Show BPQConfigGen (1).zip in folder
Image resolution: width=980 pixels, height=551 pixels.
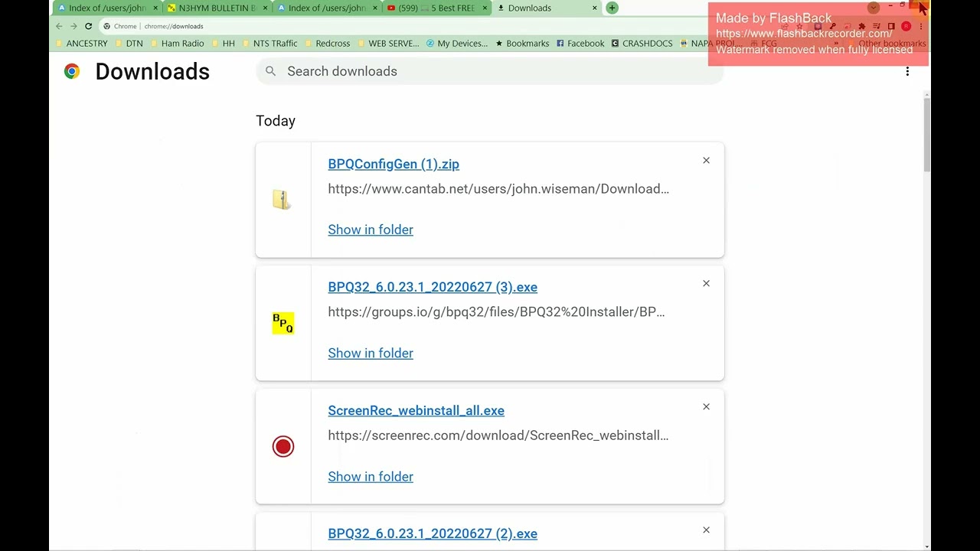(x=371, y=230)
